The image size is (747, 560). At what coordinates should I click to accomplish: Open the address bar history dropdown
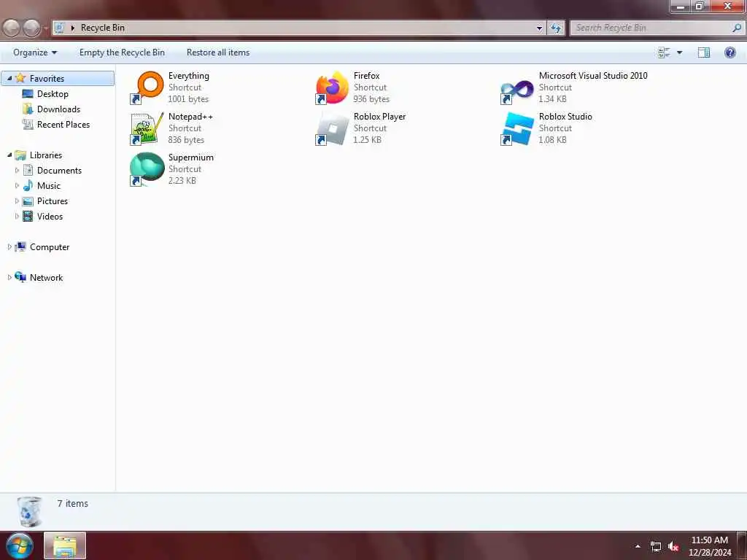pos(539,28)
